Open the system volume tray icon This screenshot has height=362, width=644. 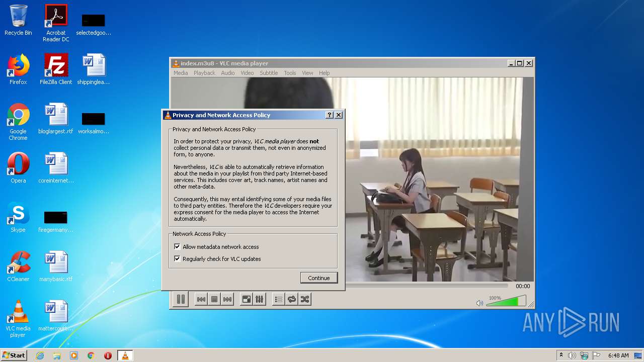(x=572, y=355)
